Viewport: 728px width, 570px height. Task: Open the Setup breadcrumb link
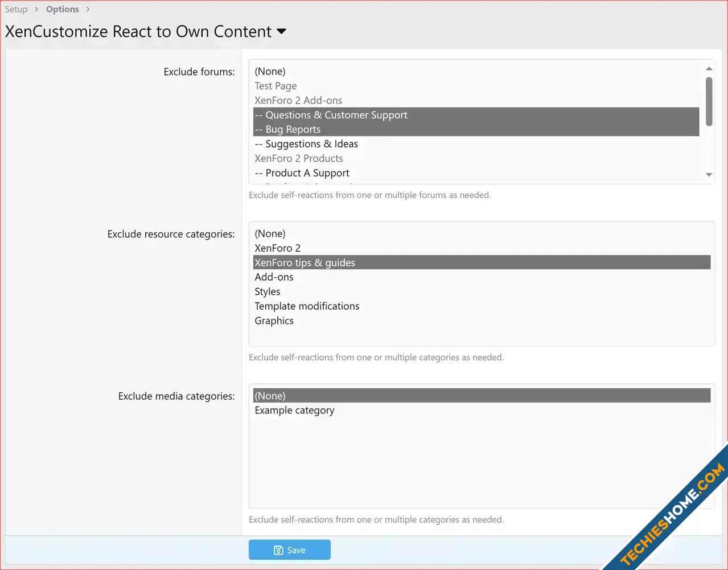[x=16, y=9]
